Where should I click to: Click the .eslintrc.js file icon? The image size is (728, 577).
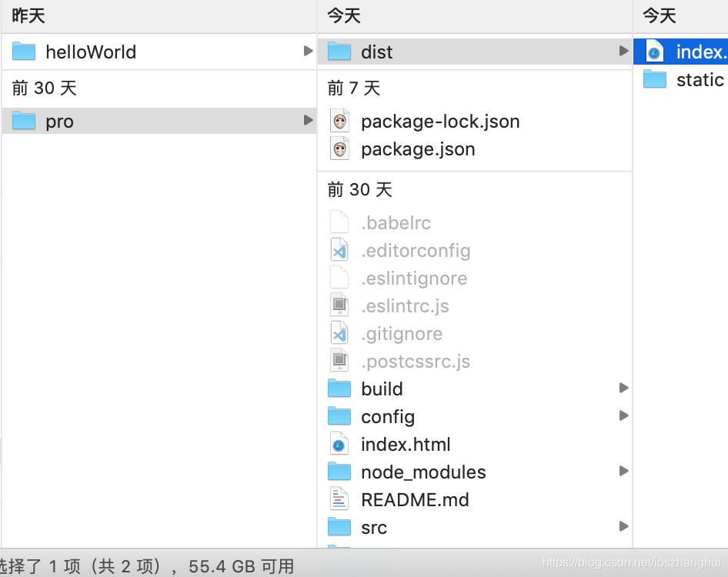[339, 305]
